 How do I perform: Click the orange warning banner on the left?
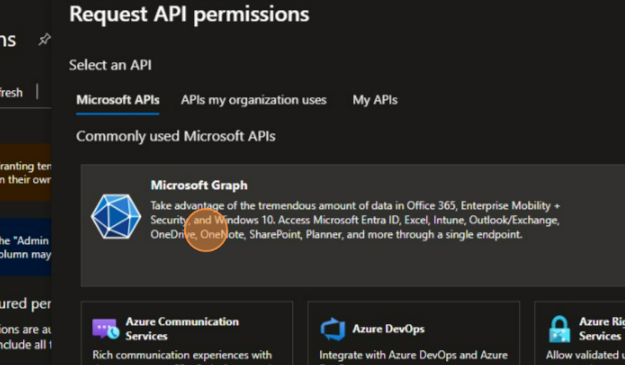tap(26, 173)
